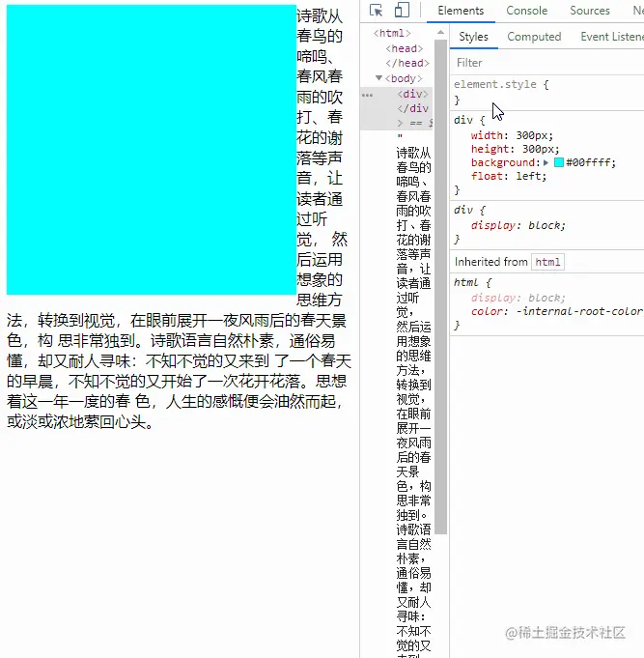Open the #00ffff color swatch picker
This screenshot has width=644, height=658.
[x=558, y=162]
